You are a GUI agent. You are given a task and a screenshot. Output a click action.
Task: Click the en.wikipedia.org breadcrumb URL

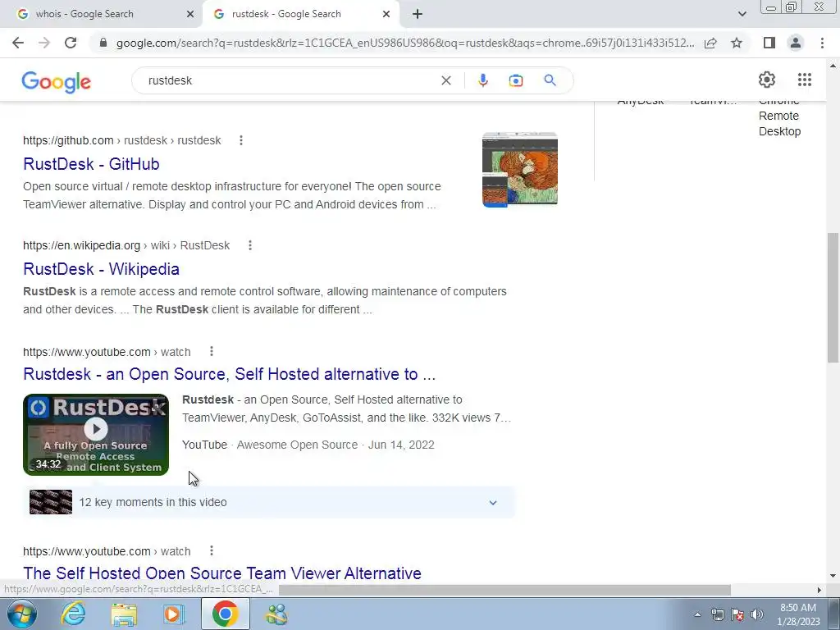click(126, 245)
